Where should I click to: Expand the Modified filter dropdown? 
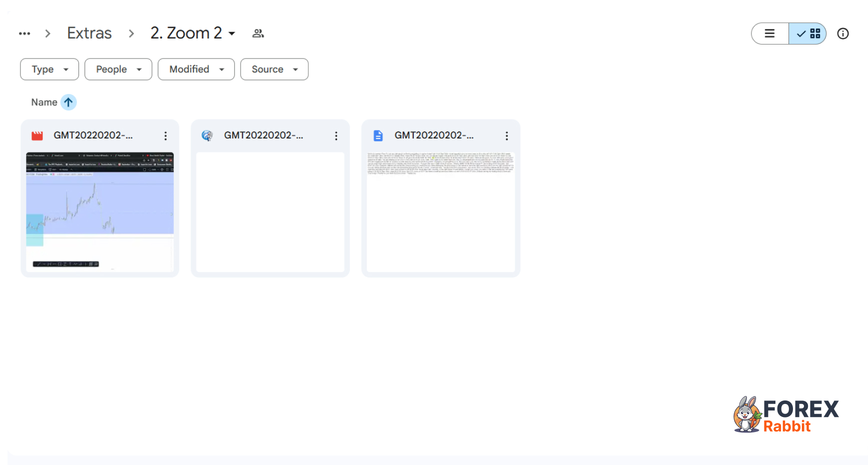click(x=196, y=69)
